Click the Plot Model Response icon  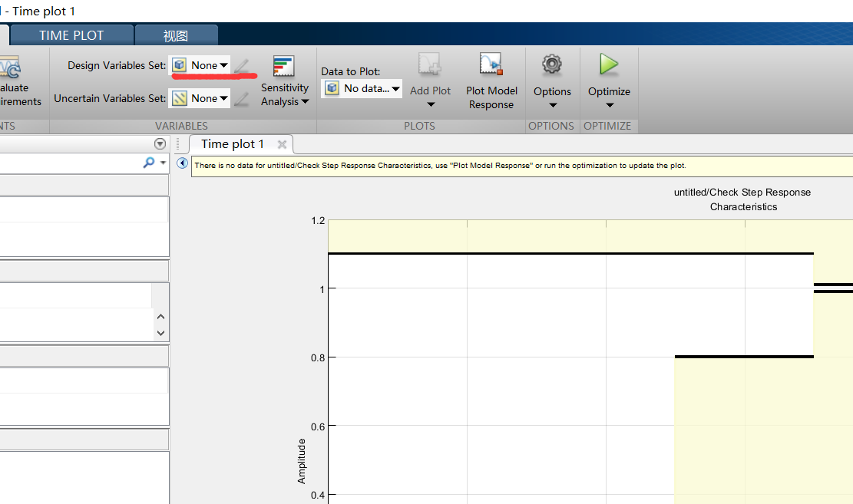coord(491,64)
